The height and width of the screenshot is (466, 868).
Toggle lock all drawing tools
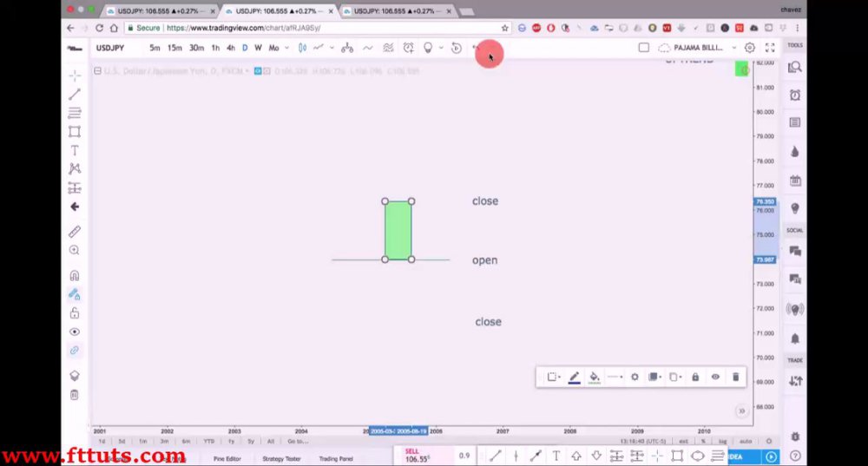click(x=74, y=313)
